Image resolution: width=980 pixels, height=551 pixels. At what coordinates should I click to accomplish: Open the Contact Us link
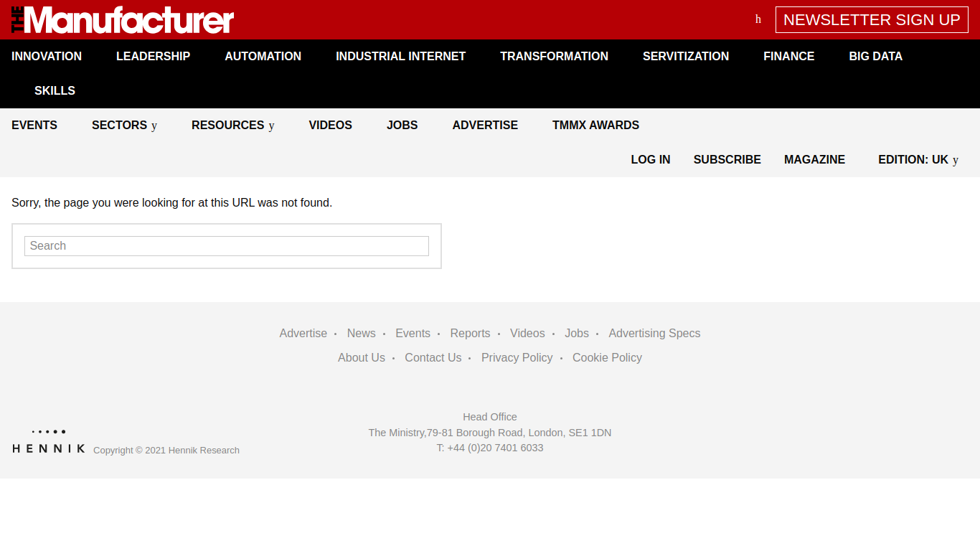pos(433,357)
